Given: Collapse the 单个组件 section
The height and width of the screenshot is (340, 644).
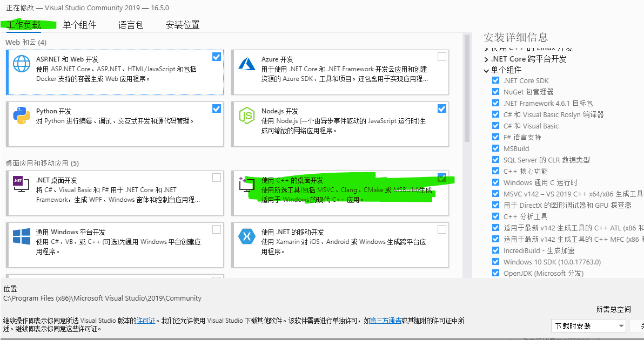Looking at the screenshot, I should [486, 70].
